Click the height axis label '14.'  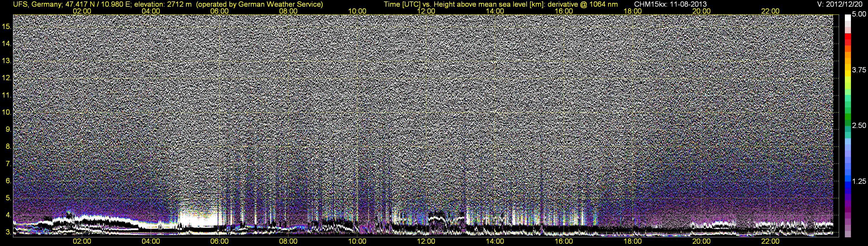point(7,44)
